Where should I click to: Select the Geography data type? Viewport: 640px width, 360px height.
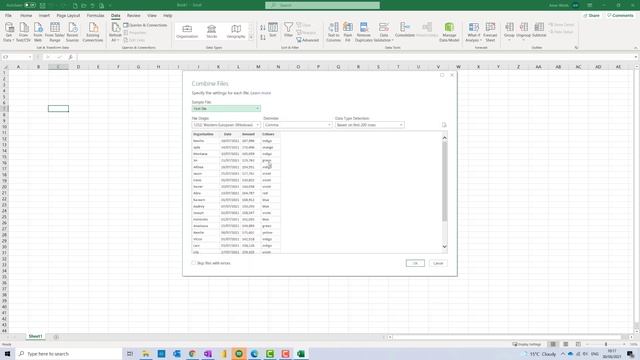236,31
